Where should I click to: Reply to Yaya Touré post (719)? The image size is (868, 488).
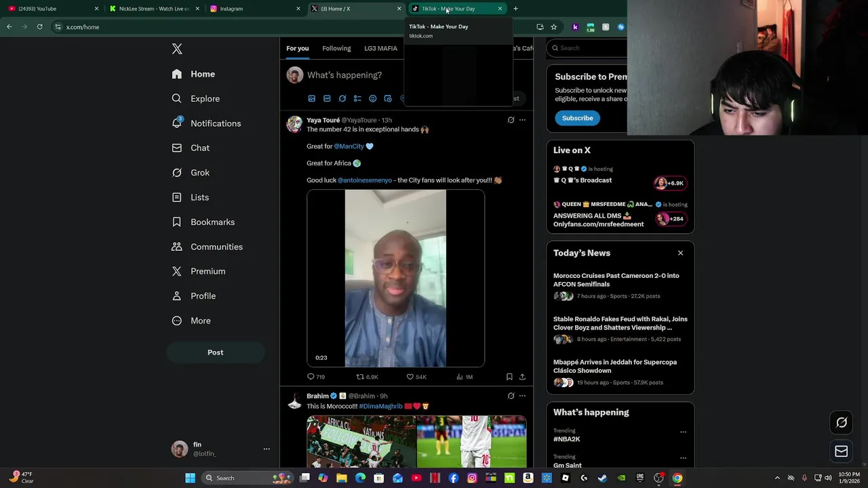316,377
